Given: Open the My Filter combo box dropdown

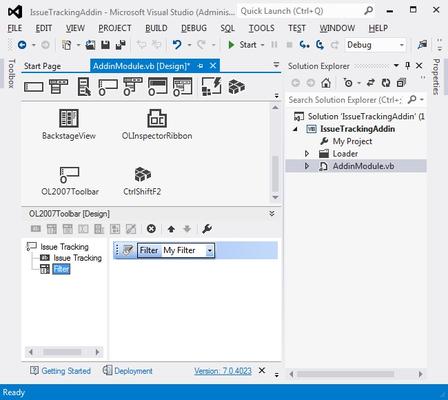Looking at the screenshot, I should click(x=210, y=250).
